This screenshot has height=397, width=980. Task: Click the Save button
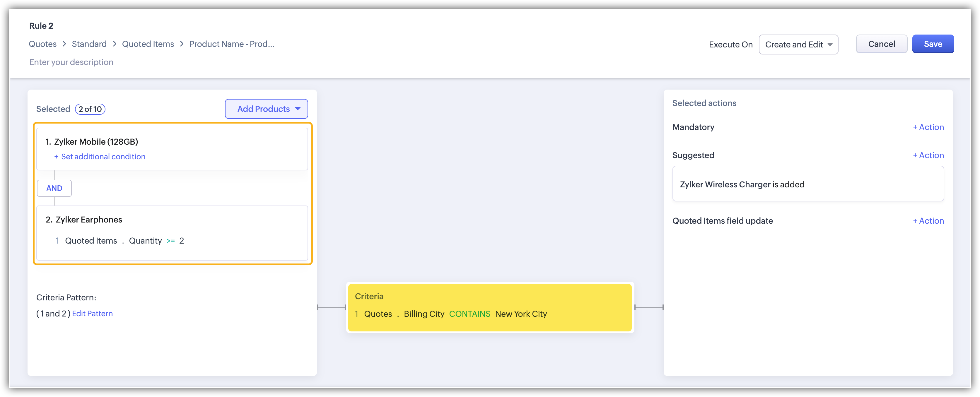pos(933,44)
